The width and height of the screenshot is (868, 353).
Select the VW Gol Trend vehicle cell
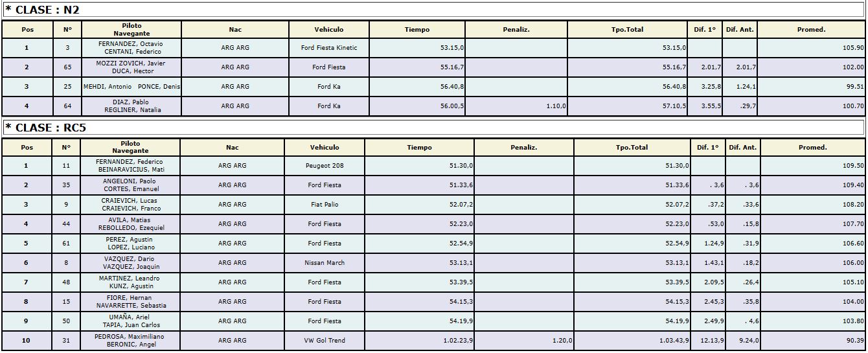325,341
